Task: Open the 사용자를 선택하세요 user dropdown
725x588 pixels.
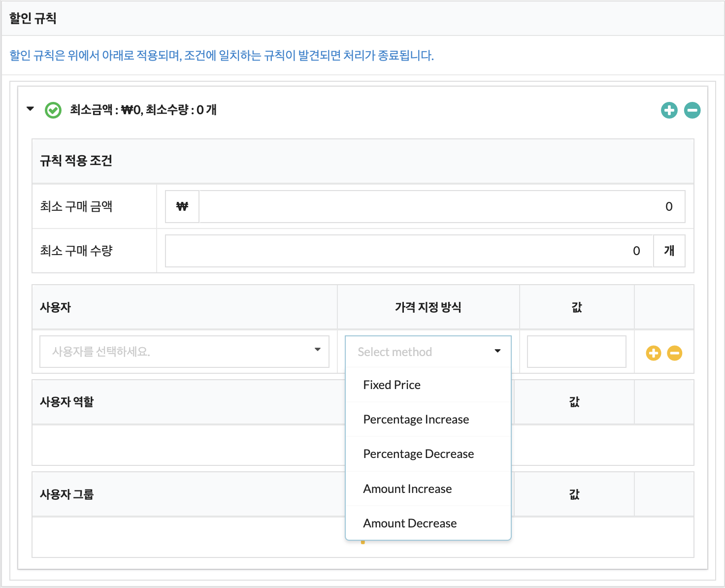Action: click(x=184, y=352)
